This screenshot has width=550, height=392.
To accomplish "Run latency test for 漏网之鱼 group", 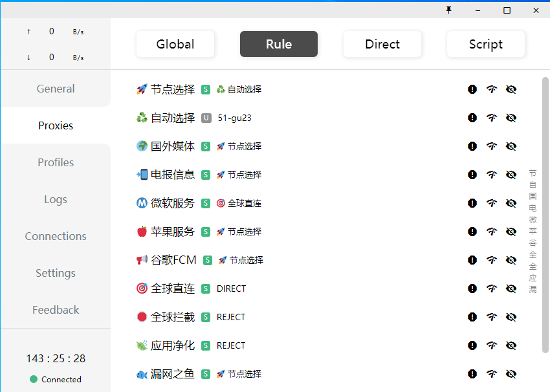I will 492,374.
